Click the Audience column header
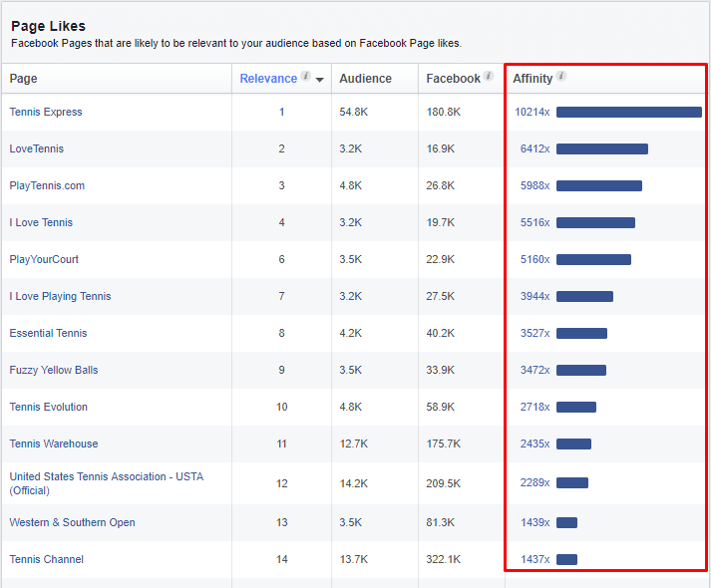Screen dimensions: 711x588 pyautogui.click(x=366, y=79)
